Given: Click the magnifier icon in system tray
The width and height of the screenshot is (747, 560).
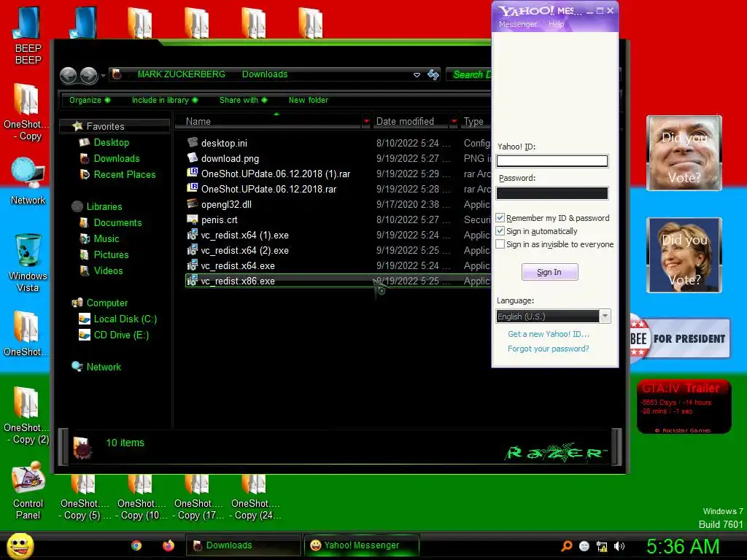Looking at the screenshot, I should [x=567, y=546].
